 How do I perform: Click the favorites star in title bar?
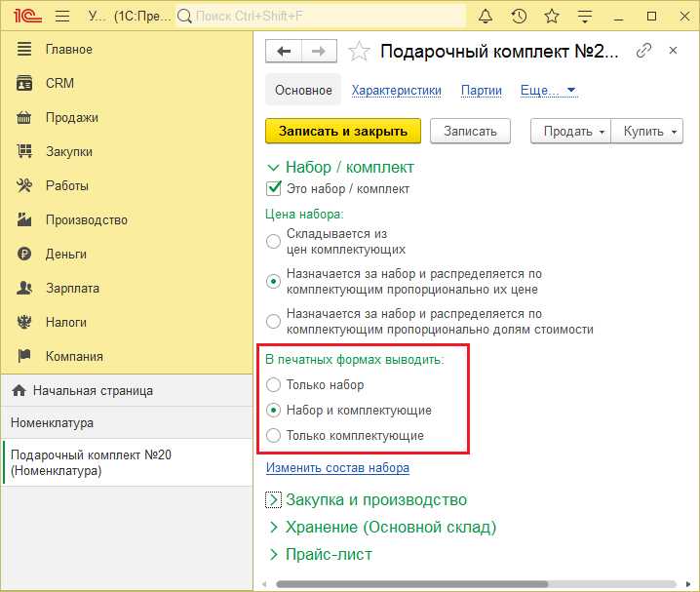coord(552,17)
